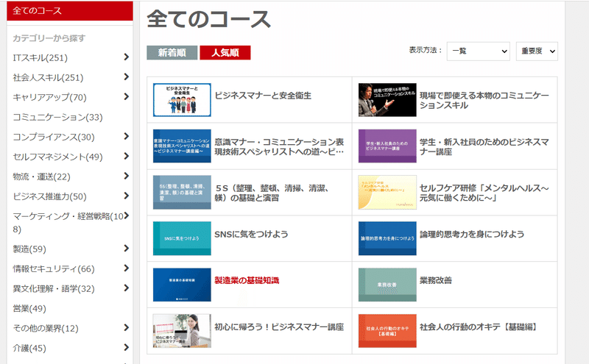Expand the ITスキル(251) category chevron
The width and height of the screenshot is (589, 364).
126,57
